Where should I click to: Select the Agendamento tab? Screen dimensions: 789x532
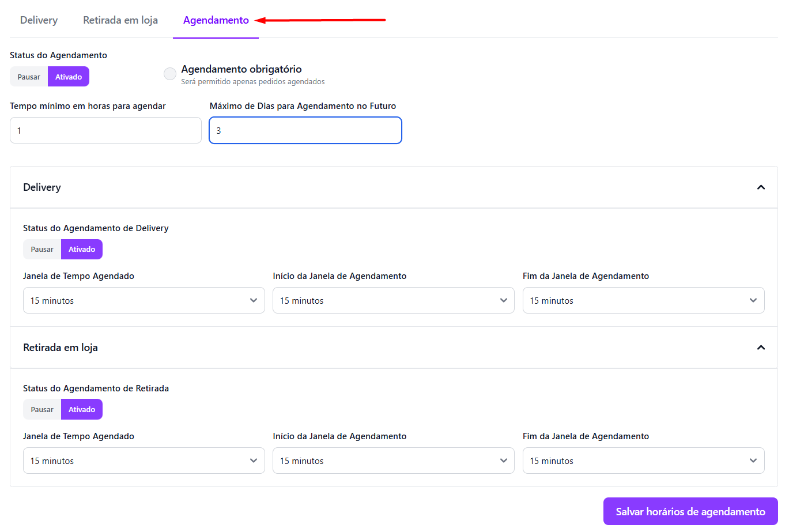[x=216, y=20]
